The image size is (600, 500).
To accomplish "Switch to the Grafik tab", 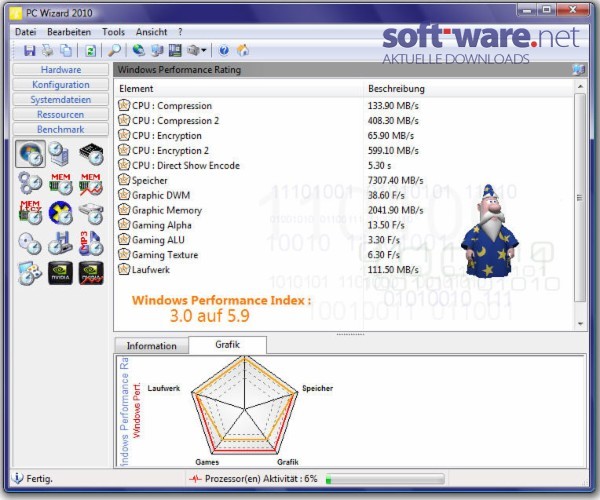I will pyautogui.click(x=228, y=345).
